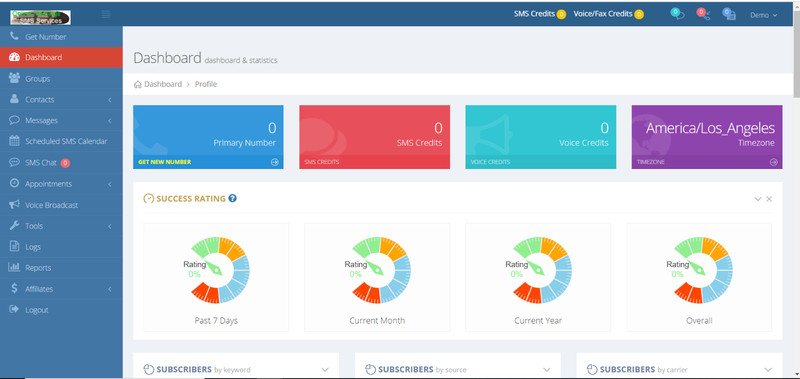The width and height of the screenshot is (800, 379).
Task: Click the red SMS Credits card
Action: tap(374, 137)
